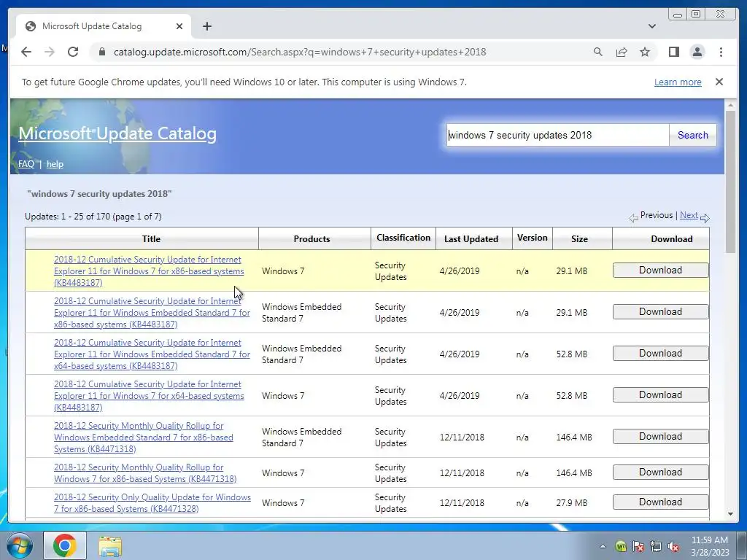Image resolution: width=747 pixels, height=560 pixels.
Task: Open the taskbar clock showing 11:59 AM
Action: 710,546
